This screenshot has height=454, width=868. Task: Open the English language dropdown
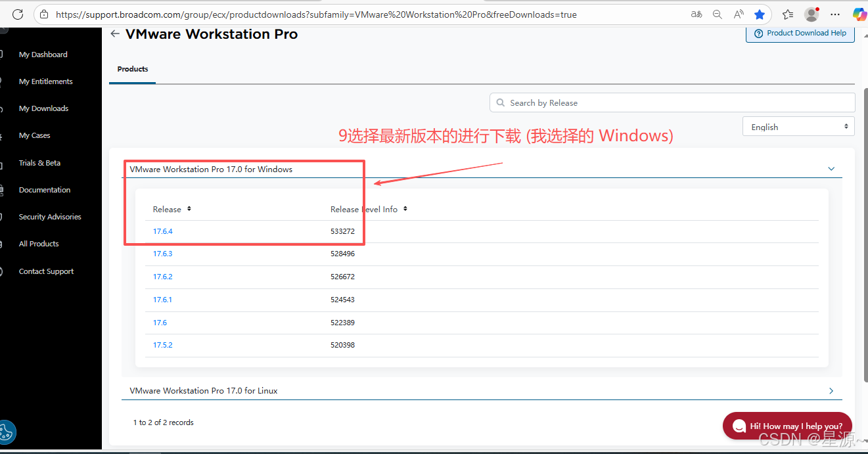point(798,127)
